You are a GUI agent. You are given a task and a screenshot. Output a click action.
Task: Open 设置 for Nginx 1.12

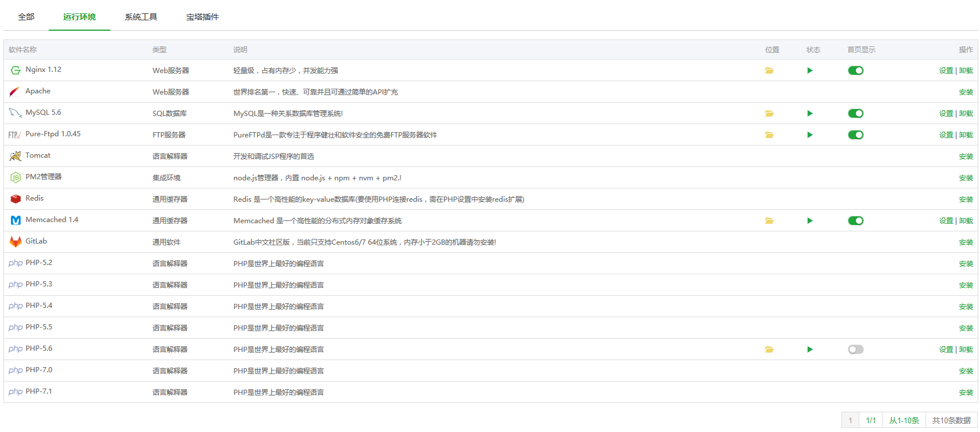946,71
